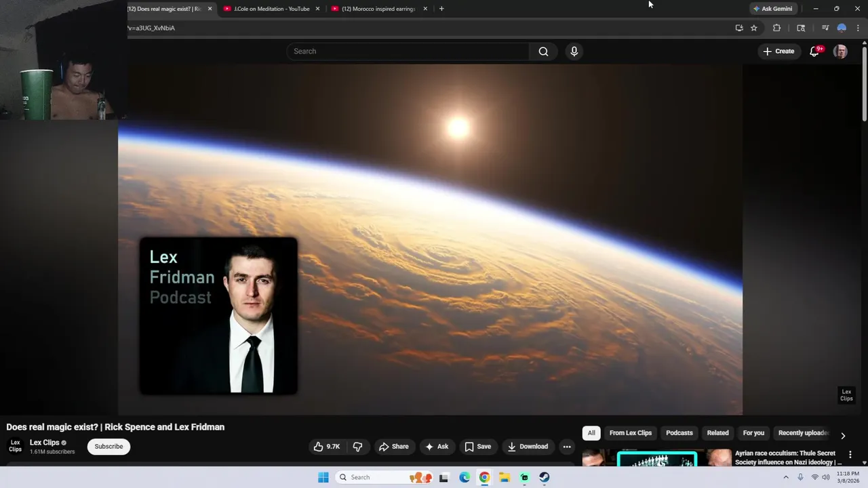The image size is (868, 488).
Task: Open media controls icon in Chrome toolbar
Action: [x=825, y=28]
